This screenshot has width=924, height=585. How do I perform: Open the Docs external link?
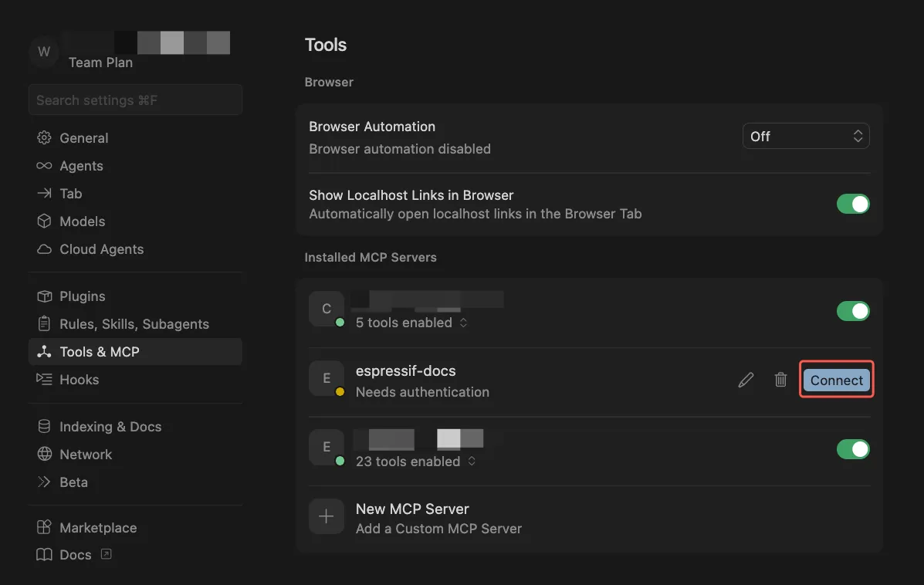[x=76, y=555]
